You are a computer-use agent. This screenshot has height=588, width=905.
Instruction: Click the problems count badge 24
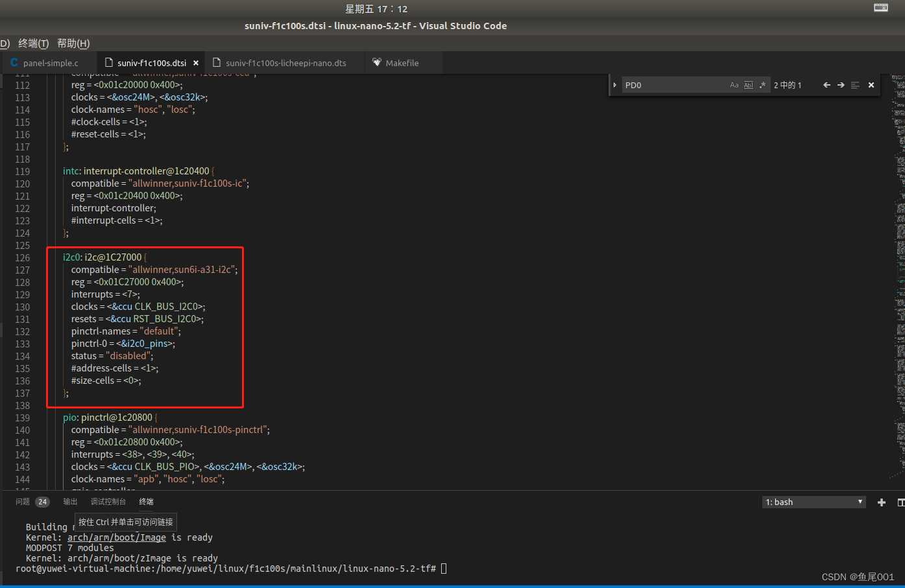(x=43, y=502)
